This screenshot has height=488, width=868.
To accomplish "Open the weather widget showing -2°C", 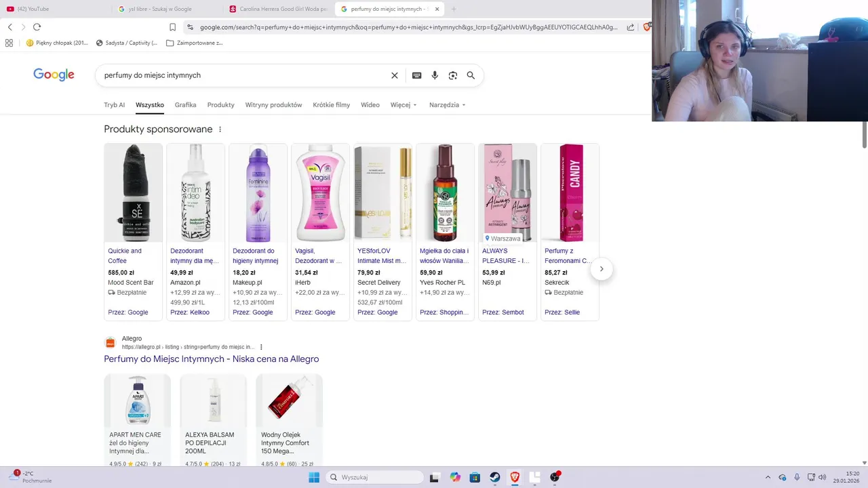I will 29,477.
